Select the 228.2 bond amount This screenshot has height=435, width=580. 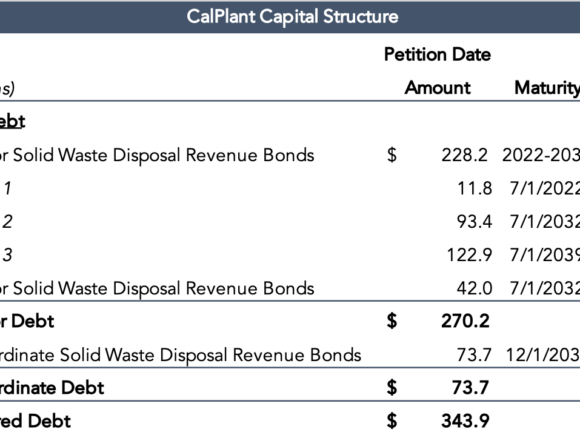point(465,155)
